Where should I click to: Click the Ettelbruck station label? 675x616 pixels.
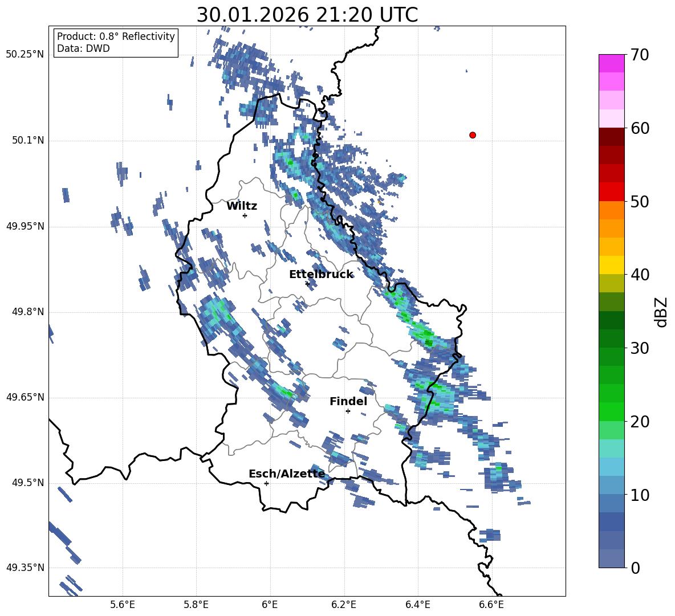tap(321, 275)
